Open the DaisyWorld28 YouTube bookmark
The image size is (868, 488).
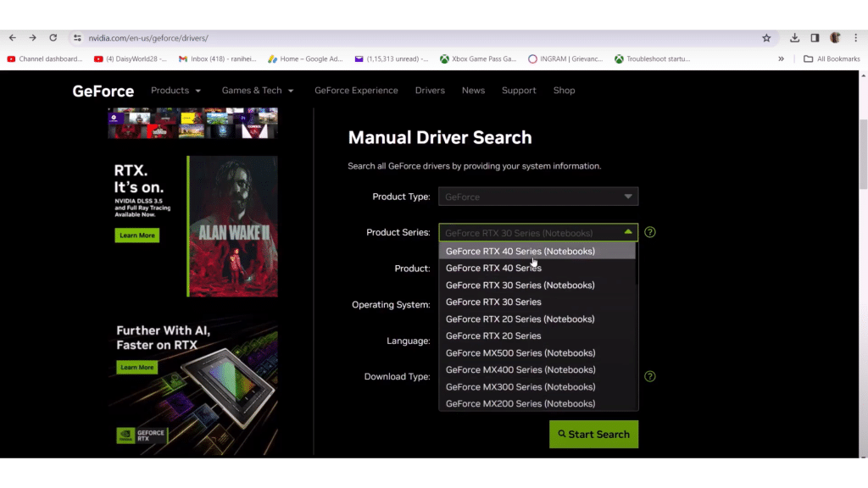[x=130, y=58]
